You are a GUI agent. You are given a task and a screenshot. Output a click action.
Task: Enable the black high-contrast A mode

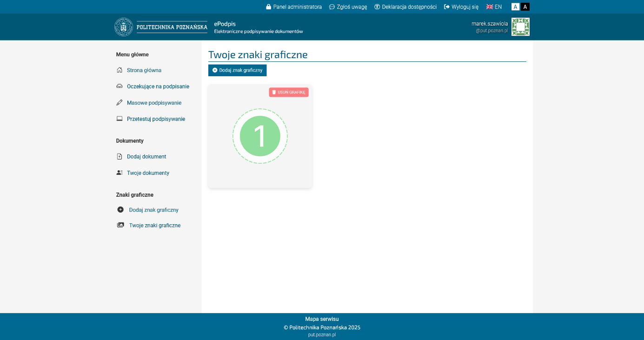click(525, 7)
